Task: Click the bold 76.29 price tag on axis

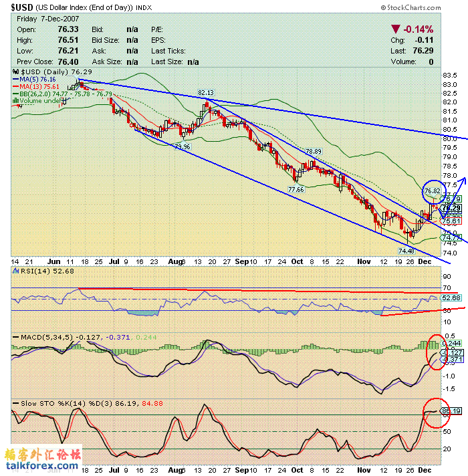Action: [x=451, y=209]
